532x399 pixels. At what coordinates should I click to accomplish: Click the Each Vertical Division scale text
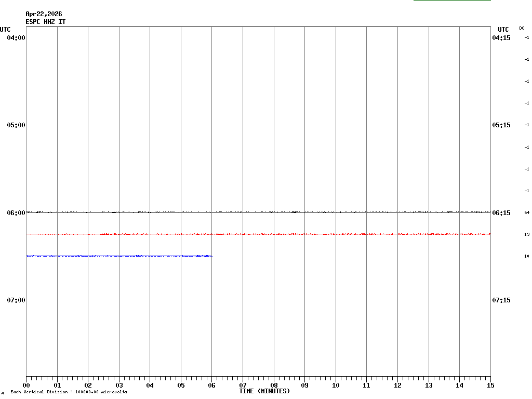pos(69,392)
